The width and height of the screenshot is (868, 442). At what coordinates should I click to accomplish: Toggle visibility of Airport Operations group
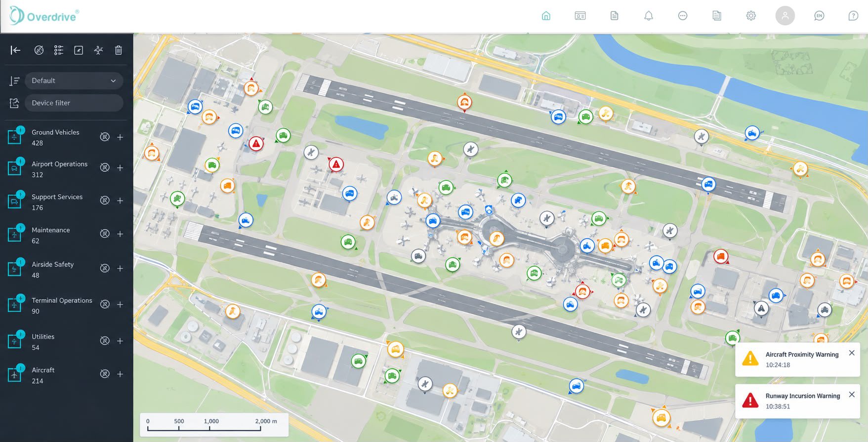(x=105, y=167)
